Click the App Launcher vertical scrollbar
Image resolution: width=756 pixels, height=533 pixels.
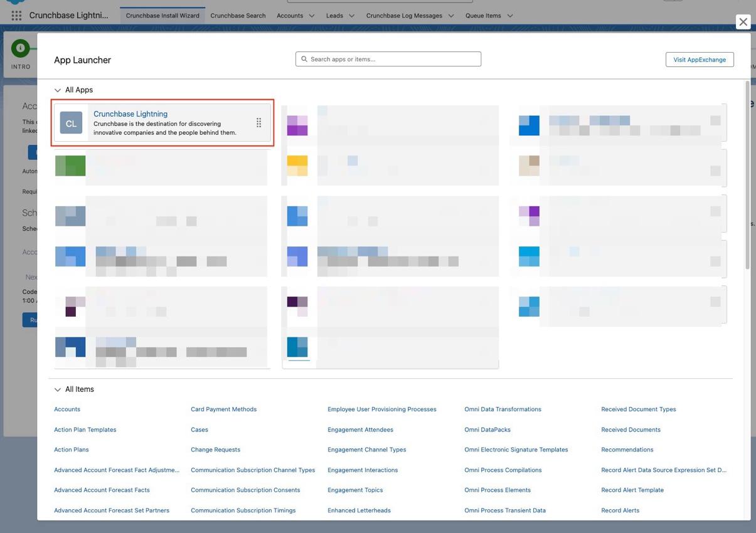point(747,176)
